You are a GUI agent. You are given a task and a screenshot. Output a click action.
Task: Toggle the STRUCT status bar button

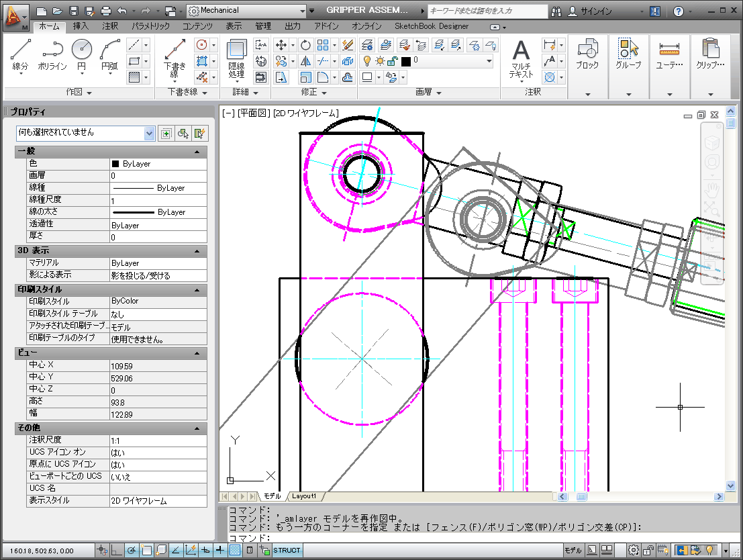pos(287,550)
